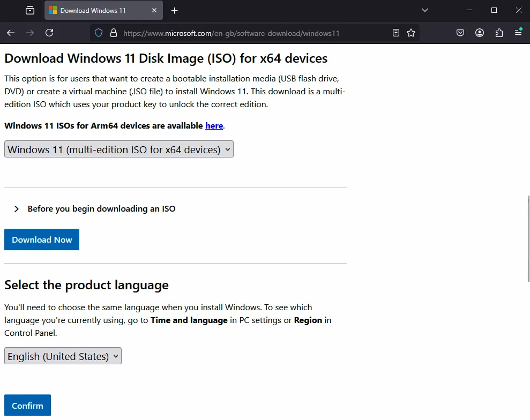This screenshot has width=530, height=420.
Task: Bookmark this page with star icon
Action: [x=411, y=33]
